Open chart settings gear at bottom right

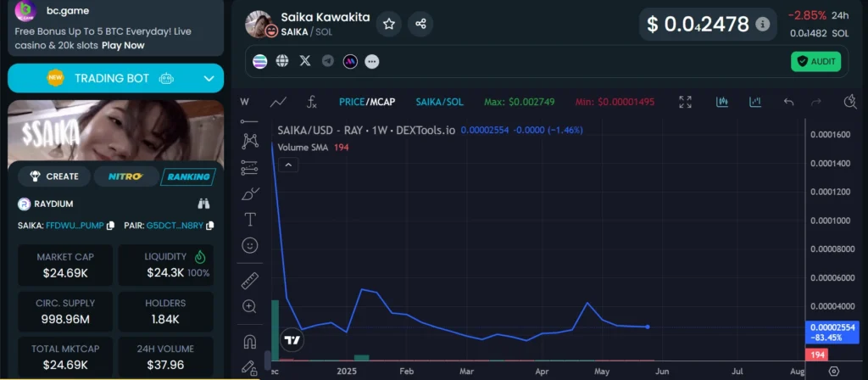pos(834,371)
